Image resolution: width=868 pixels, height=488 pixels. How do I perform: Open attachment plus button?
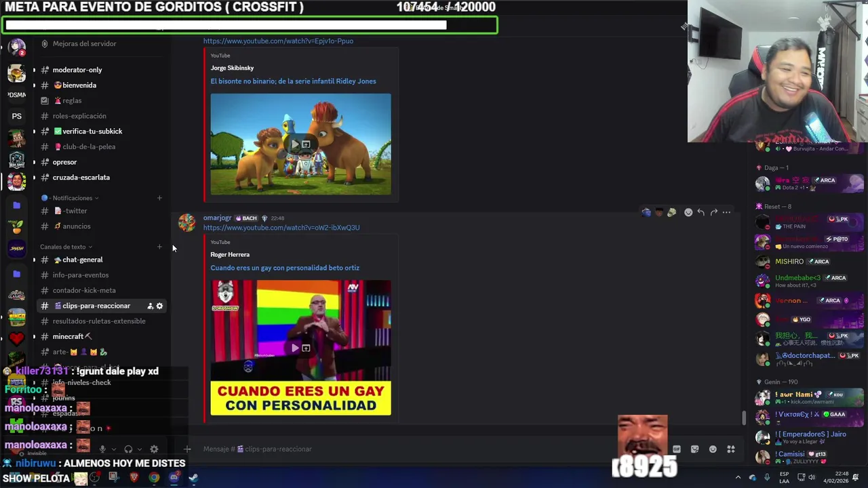click(x=187, y=449)
